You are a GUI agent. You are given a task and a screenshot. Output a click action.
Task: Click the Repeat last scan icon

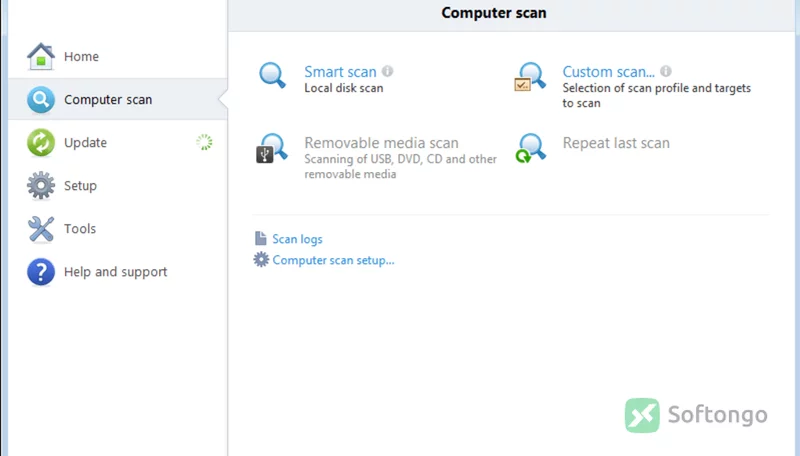531,148
